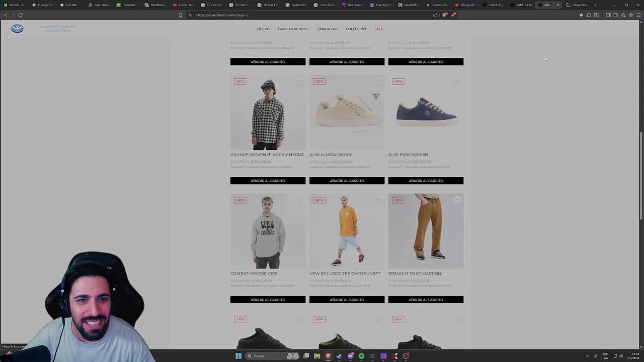Click the Brave shields lion icon

tap(444, 15)
